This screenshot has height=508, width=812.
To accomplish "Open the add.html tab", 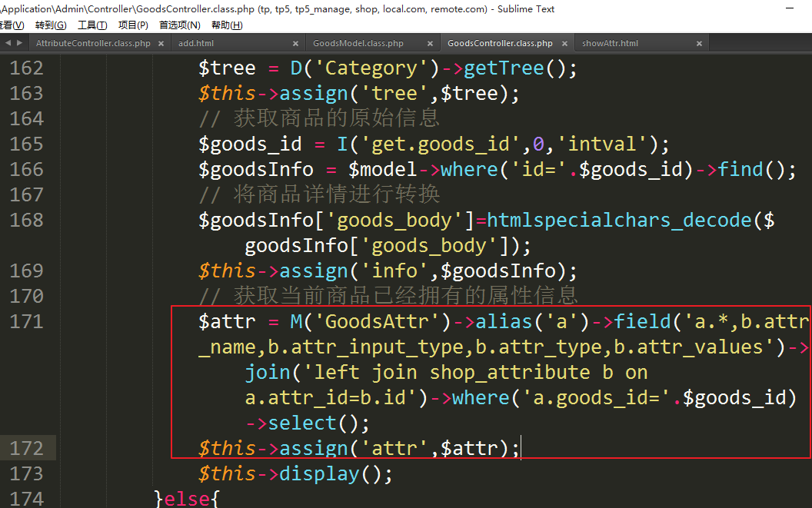I will [x=196, y=44].
